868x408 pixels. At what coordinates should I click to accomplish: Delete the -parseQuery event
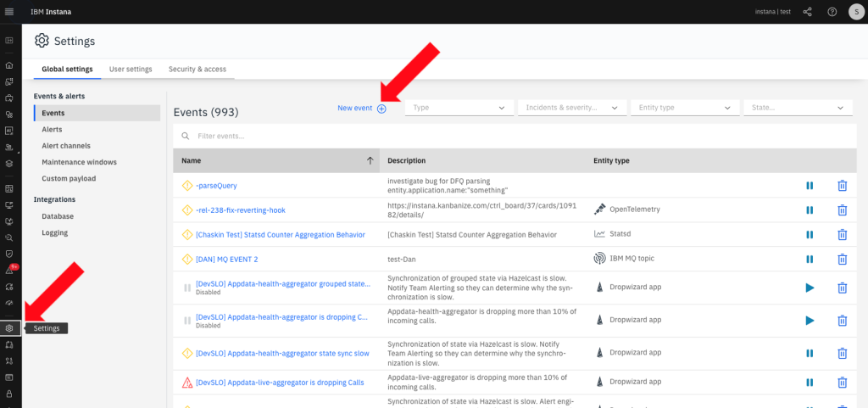pos(842,186)
